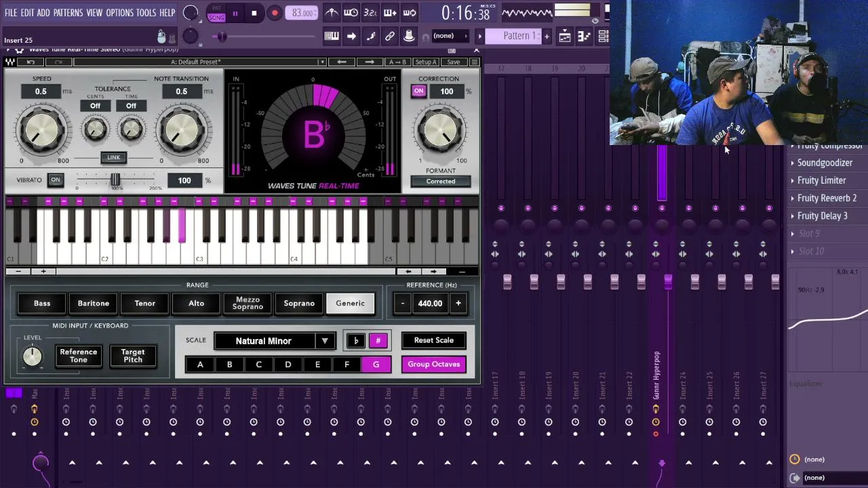Click the red record button
Image resolution: width=868 pixels, height=488 pixels.
tap(275, 13)
